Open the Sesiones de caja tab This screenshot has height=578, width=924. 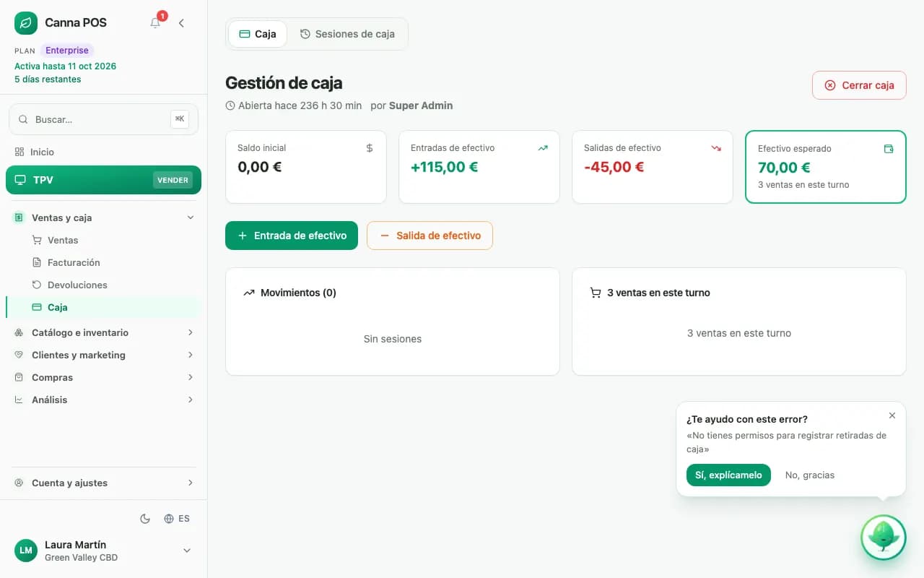pos(347,34)
